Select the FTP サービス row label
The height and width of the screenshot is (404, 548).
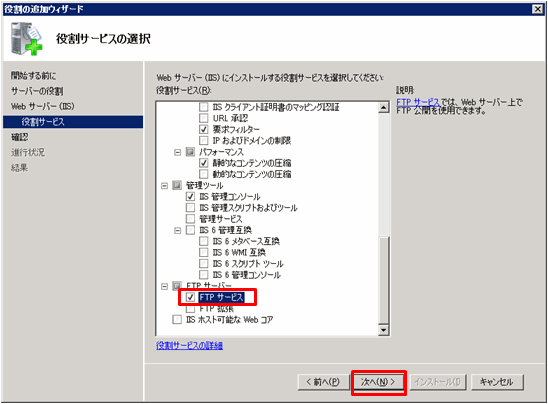(221, 297)
